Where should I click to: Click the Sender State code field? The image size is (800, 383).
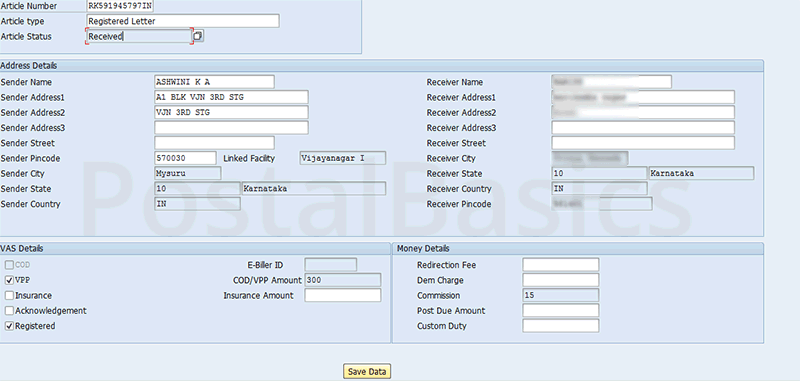point(197,189)
